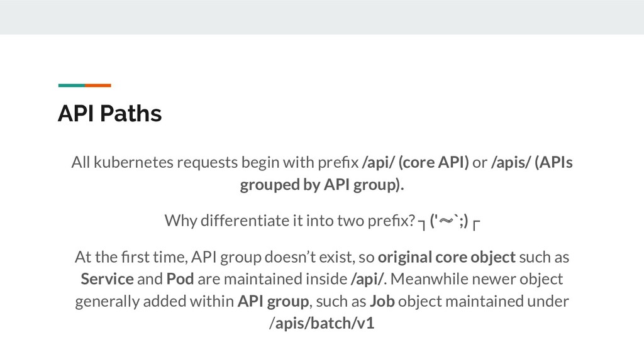
Task: Click 'grouped by API group).' line
Action: (322, 184)
